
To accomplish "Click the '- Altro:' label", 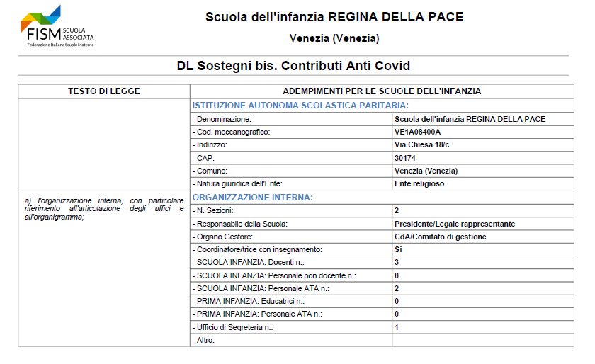I will coord(203,341).
